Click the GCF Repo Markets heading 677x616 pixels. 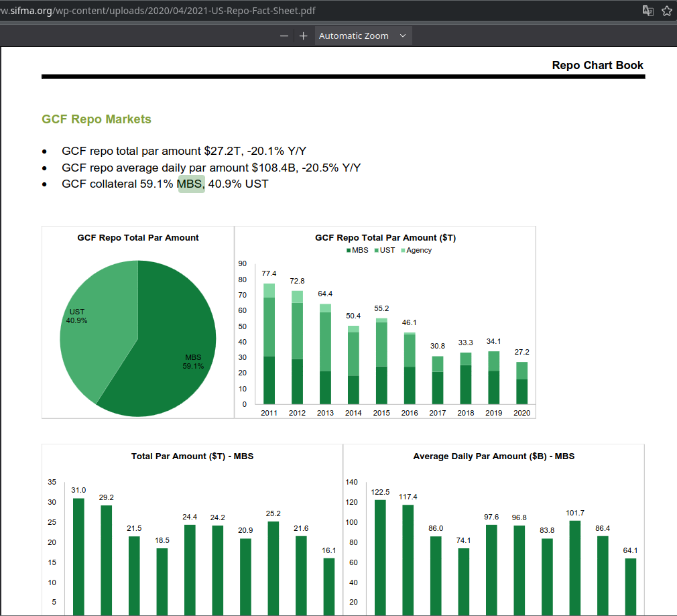pyautogui.click(x=97, y=119)
